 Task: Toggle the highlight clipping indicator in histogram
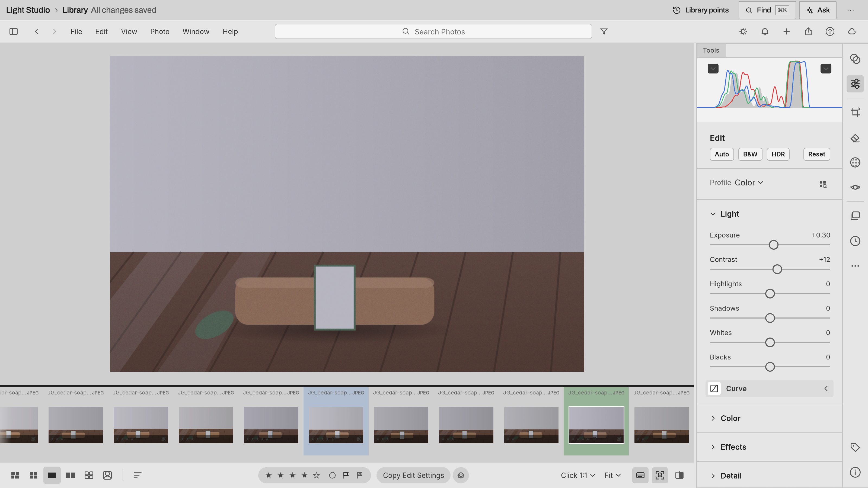coord(825,69)
